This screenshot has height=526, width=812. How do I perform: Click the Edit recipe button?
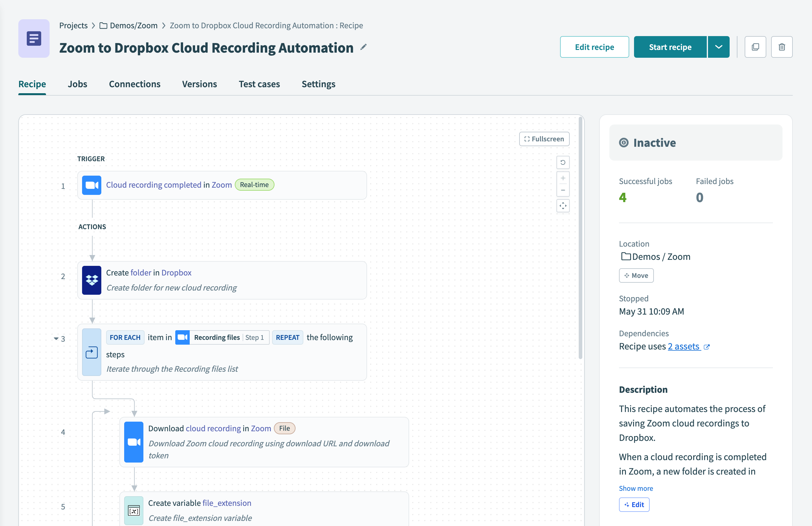[594, 46]
